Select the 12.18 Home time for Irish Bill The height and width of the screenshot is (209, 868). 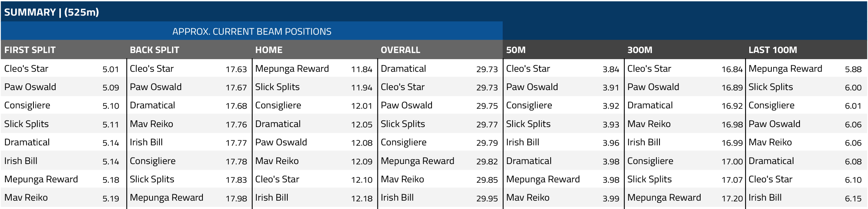pos(362,198)
